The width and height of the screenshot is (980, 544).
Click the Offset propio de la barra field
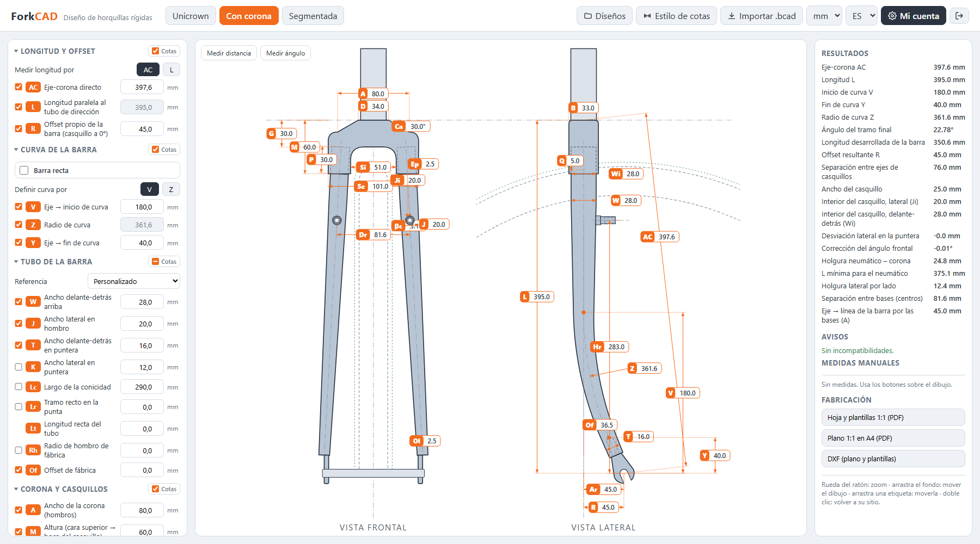[x=142, y=129]
